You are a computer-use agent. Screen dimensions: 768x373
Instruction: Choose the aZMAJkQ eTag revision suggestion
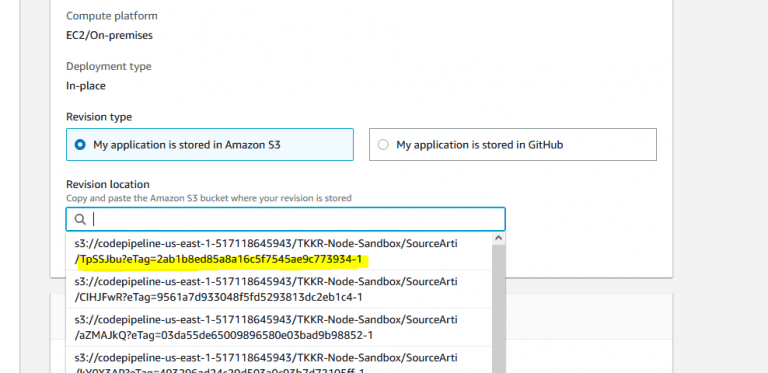(279, 327)
